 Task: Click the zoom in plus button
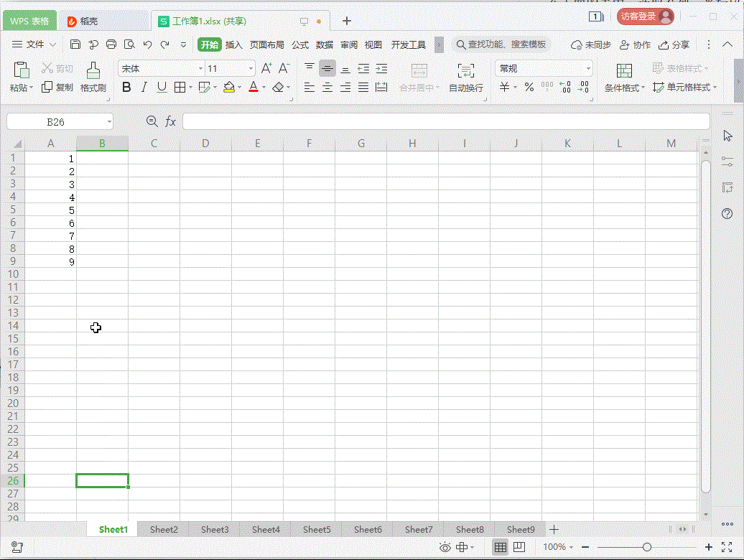coord(708,547)
